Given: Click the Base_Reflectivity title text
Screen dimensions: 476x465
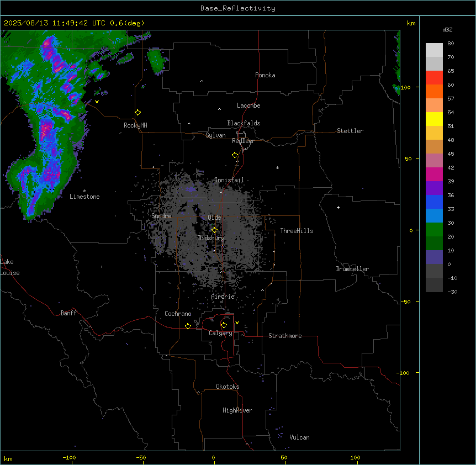Looking at the screenshot, I should (x=238, y=8).
